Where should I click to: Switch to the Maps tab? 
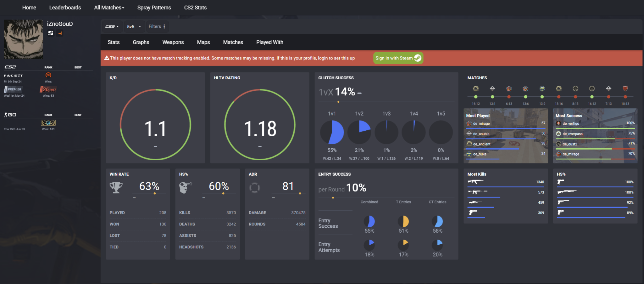point(203,42)
